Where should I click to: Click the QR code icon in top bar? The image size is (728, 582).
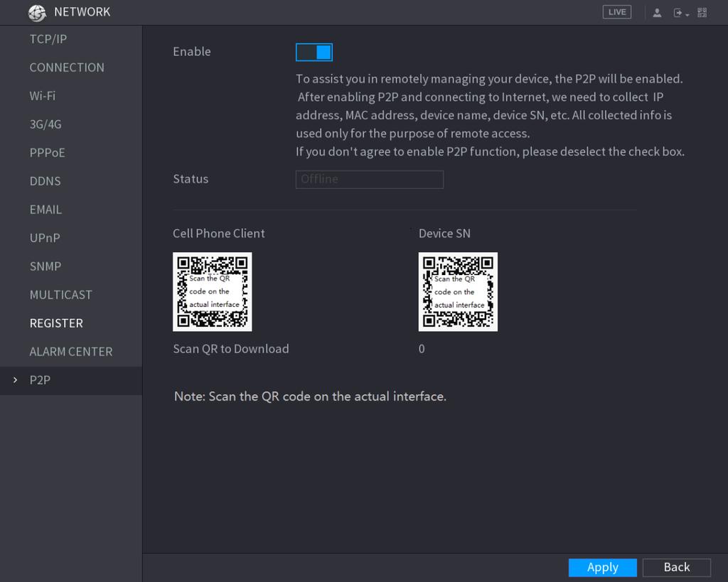click(x=702, y=13)
